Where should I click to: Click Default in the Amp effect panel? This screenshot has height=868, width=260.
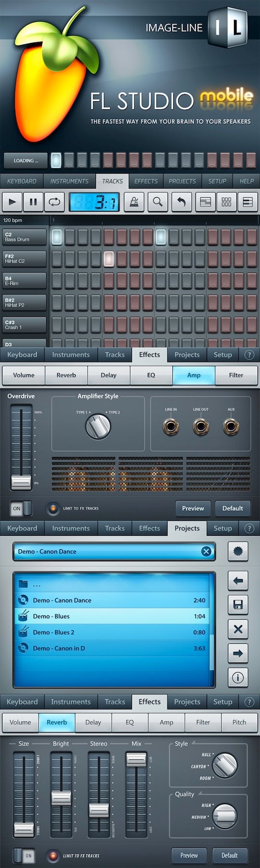(233, 508)
